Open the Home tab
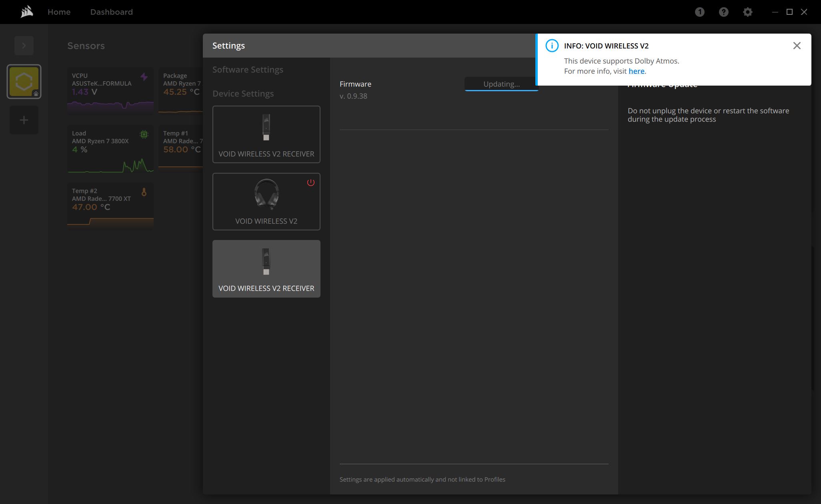 click(59, 12)
